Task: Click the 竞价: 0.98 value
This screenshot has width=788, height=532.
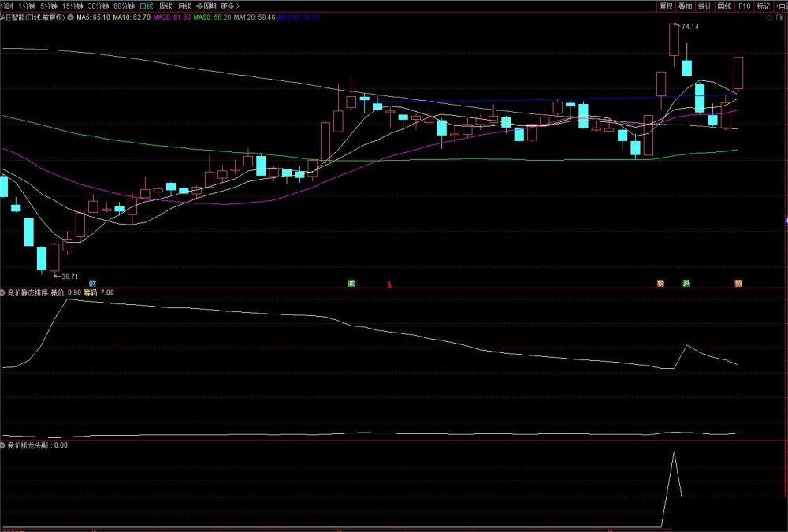Action: point(66,292)
